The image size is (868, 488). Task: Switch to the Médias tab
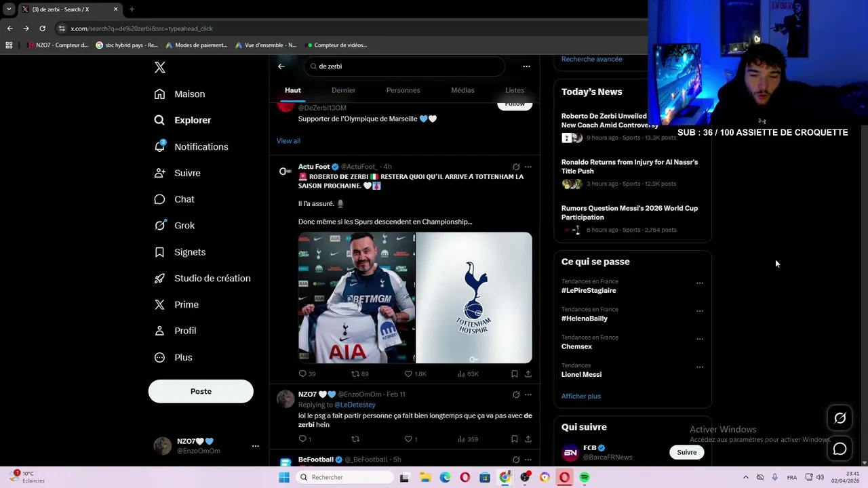(462, 90)
